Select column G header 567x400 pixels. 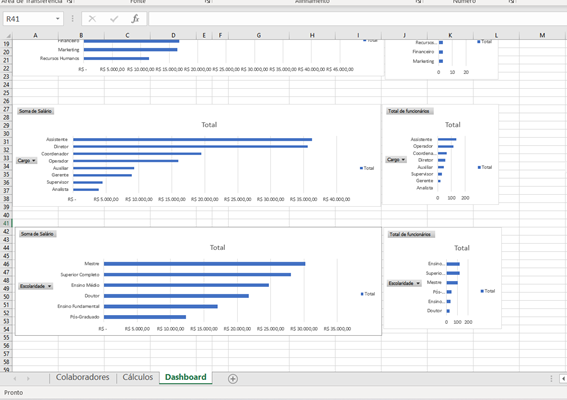tap(259, 35)
